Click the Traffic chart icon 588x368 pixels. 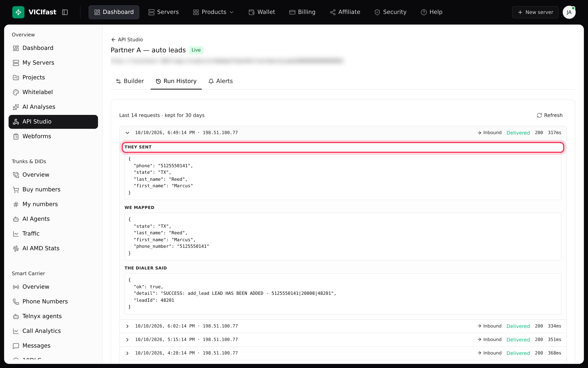click(16, 234)
